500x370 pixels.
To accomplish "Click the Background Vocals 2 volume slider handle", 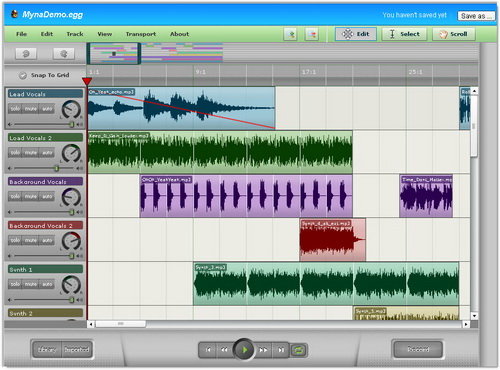I will coord(71,256).
